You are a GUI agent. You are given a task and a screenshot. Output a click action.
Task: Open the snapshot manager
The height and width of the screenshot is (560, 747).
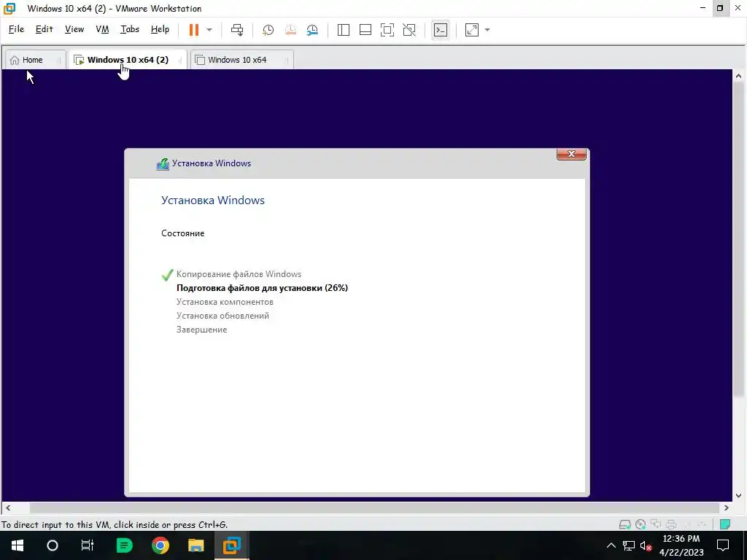312,29
